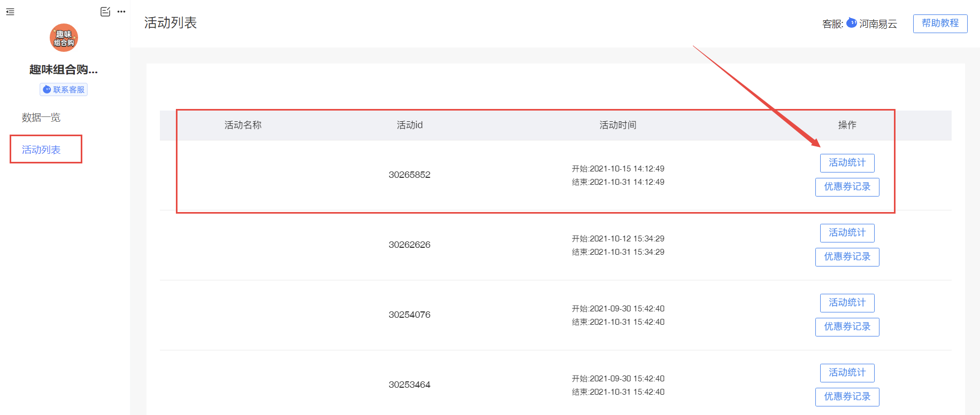This screenshot has width=980, height=415.
Task: Click the 河南易云 customer service name
Action: pyautogui.click(x=878, y=24)
